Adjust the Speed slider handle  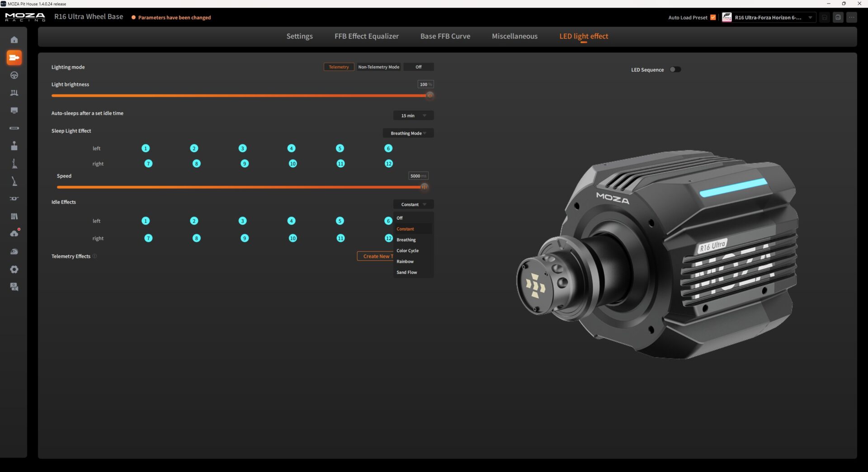425,187
